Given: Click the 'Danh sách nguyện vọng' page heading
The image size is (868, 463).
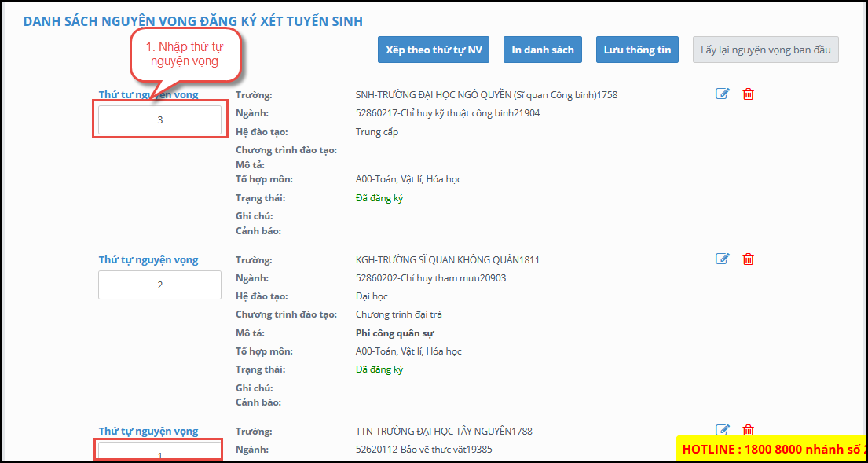Looking at the screenshot, I should pos(193,21).
